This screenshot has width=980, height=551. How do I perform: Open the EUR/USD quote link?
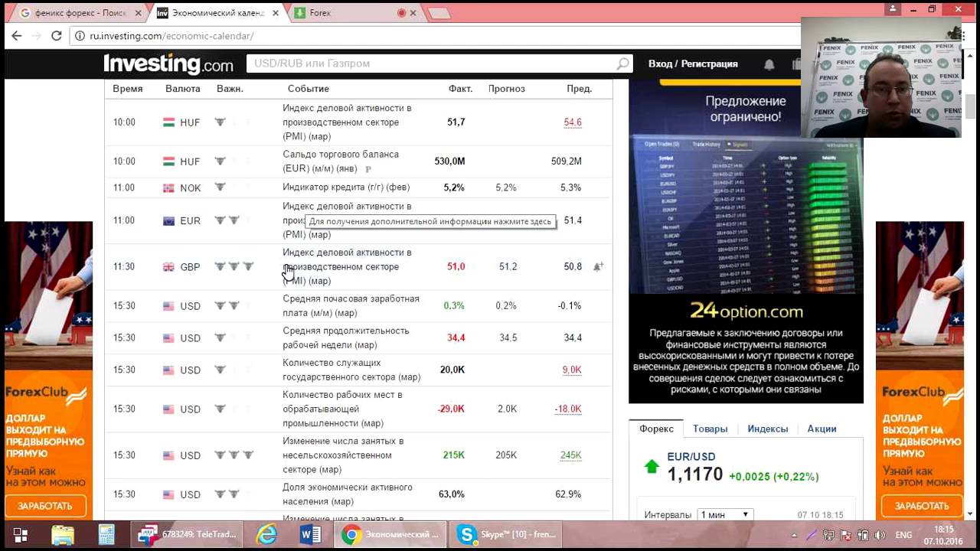point(691,457)
